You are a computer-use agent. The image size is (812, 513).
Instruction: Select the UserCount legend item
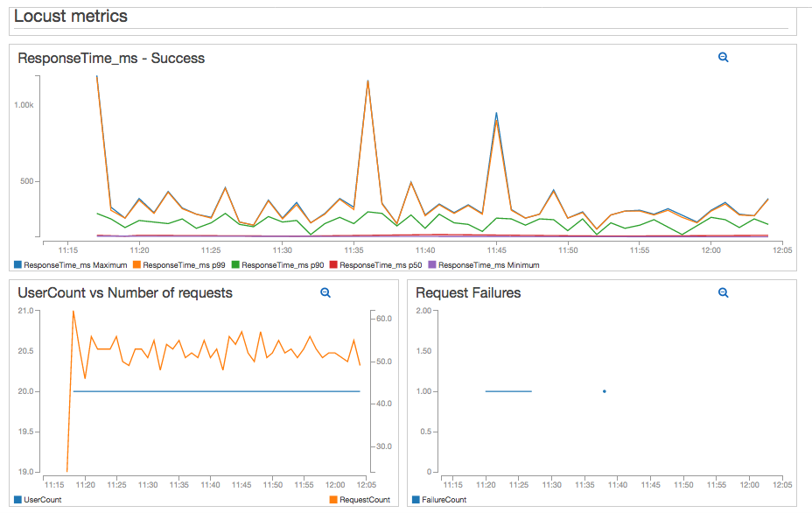click(42, 500)
